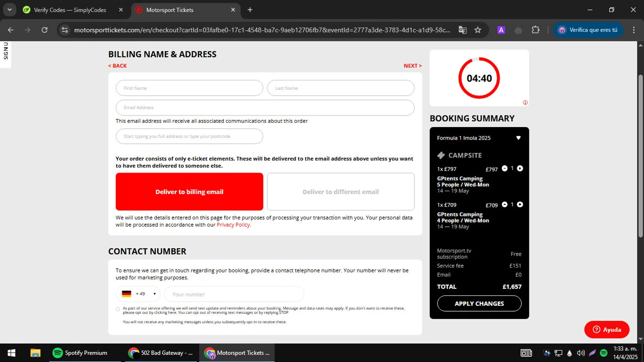Translate this page icon
Viewport: 644px width, 362px height.
click(462, 30)
